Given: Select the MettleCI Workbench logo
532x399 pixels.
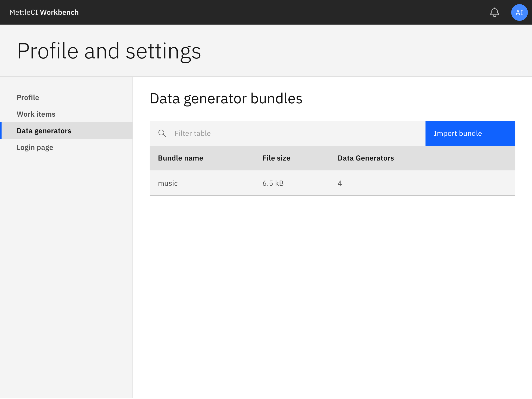Looking at the screenshot, I should [44, 12].
